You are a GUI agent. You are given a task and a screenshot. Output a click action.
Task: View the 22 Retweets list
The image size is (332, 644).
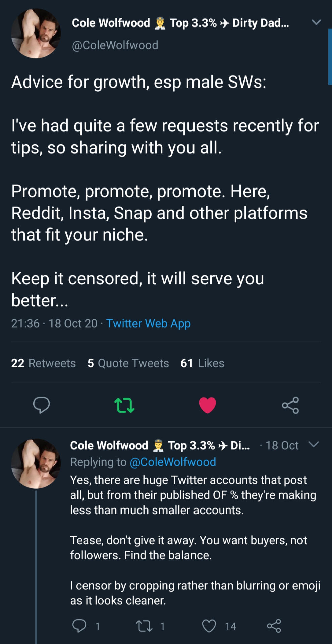tap(43, 363)
